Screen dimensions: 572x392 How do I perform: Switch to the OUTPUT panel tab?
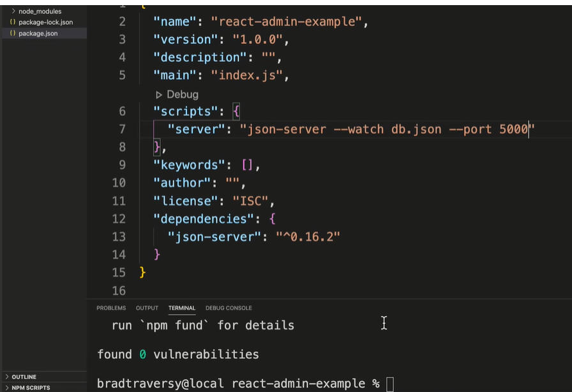(147, 308)
